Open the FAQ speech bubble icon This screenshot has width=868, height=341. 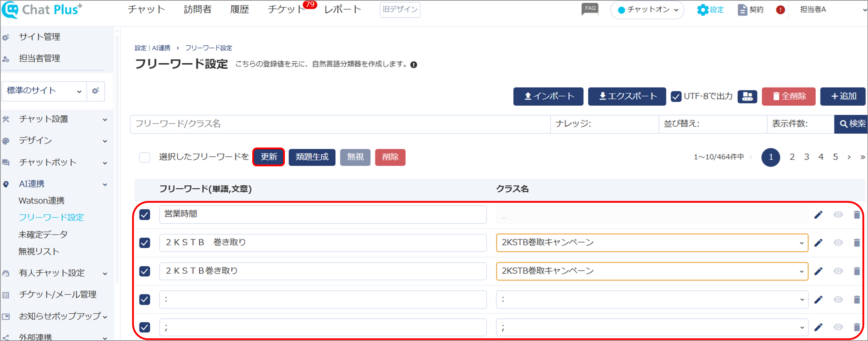pos(590,9)
